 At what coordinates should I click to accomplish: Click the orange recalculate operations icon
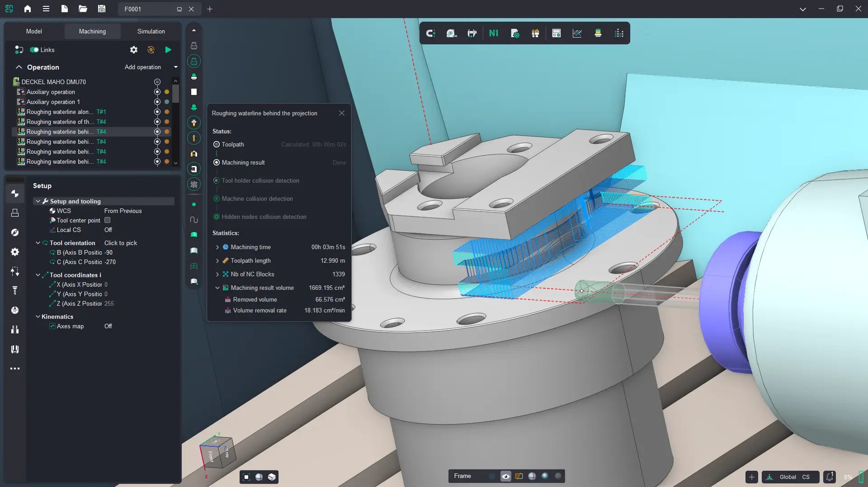pos(151,50)
